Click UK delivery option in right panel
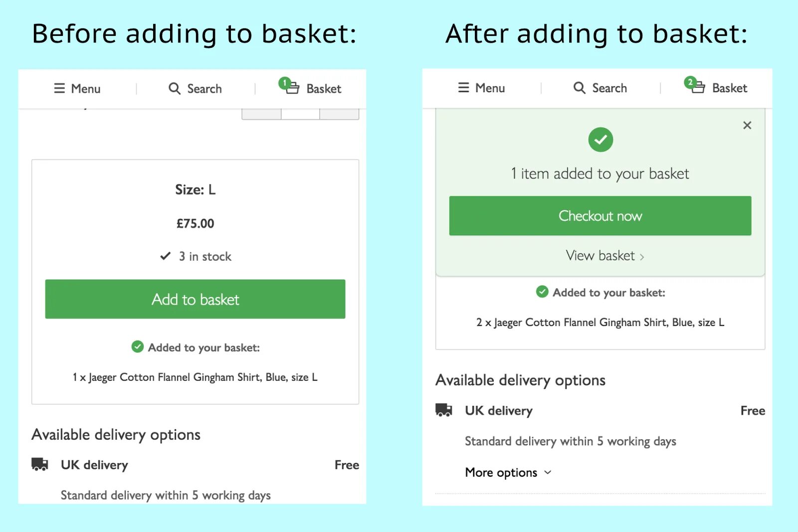 pyautogui.click(x=498, y=411)
